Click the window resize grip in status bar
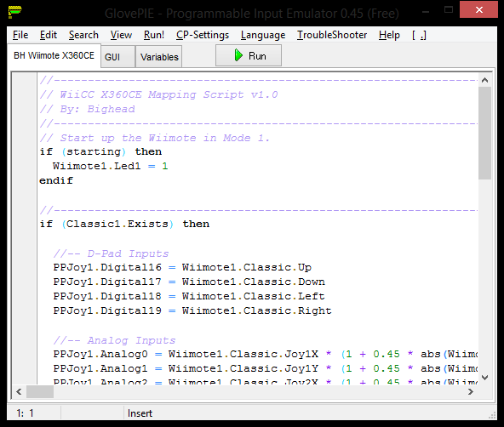Image resolution: width=504 pixels, height=427 pixels. pos(492,415)
